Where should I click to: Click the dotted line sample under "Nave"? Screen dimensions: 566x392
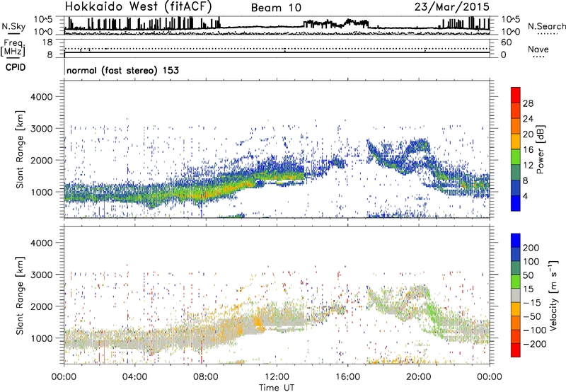pyautogui.click(x=538, y=57)
